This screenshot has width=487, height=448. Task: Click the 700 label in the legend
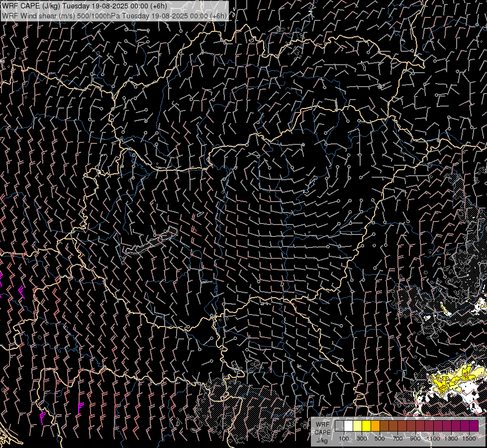[397, 439]
